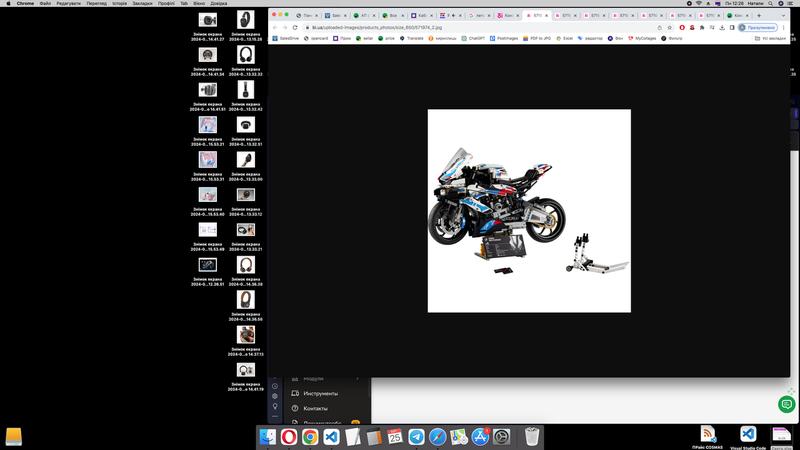Open Opera browser from the dock
The image size is (800, 450).
(x=288, y=437)
